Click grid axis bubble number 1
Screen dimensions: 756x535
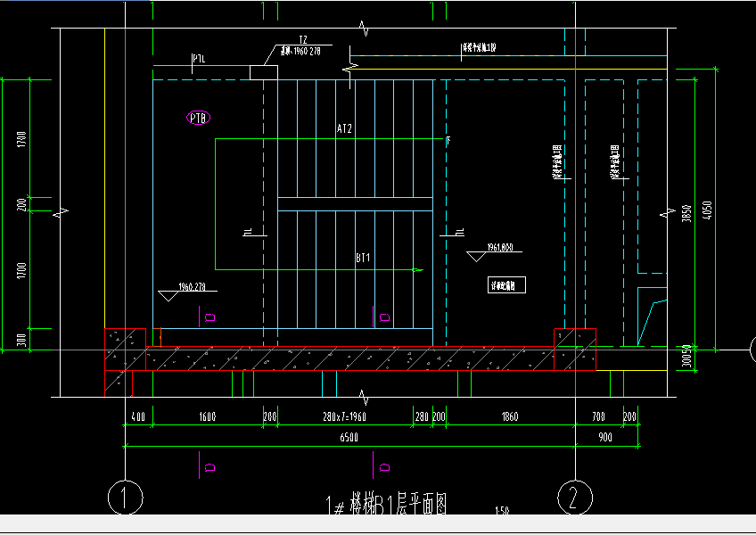coord(126,498)
